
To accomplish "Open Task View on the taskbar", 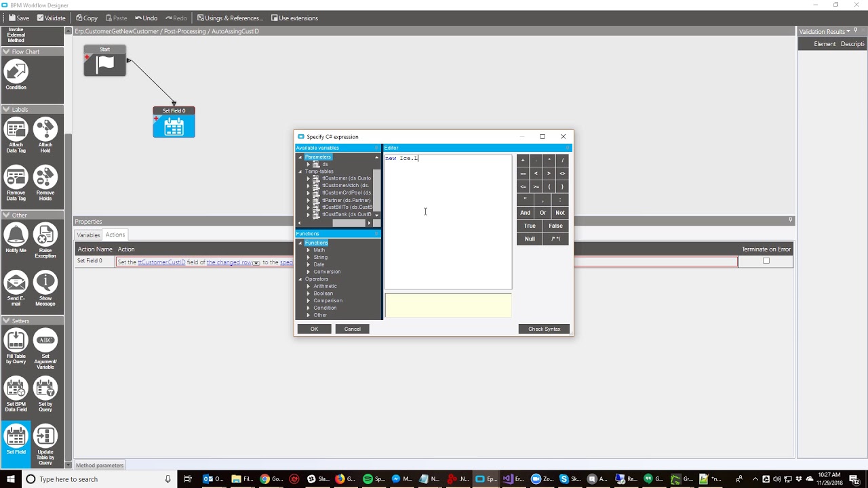I will click(189, 479).
